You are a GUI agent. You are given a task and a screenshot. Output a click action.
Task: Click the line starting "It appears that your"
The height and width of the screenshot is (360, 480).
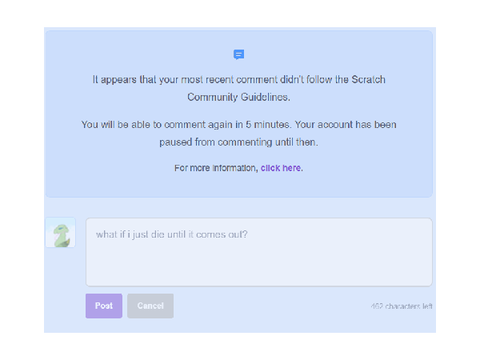(239, 80)
